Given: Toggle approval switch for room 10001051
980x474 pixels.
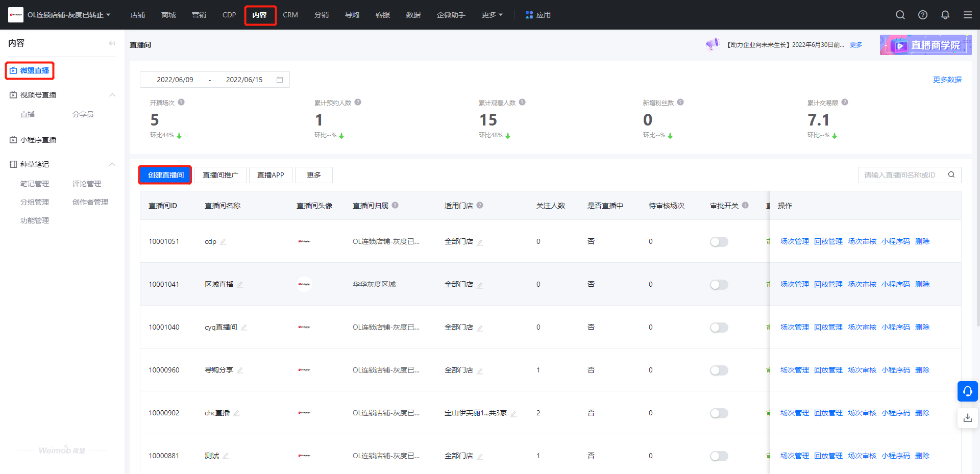Looking at the screenshot, I should [719, 242].
